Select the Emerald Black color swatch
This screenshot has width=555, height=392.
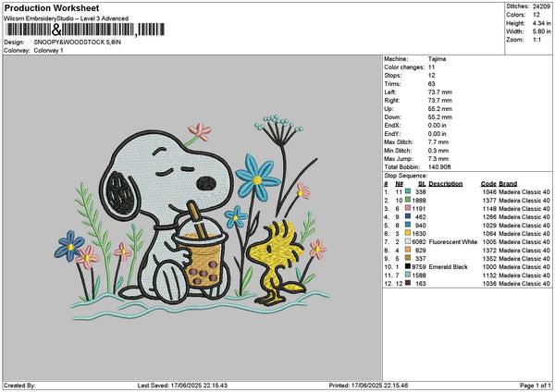(x=408, y=266)
